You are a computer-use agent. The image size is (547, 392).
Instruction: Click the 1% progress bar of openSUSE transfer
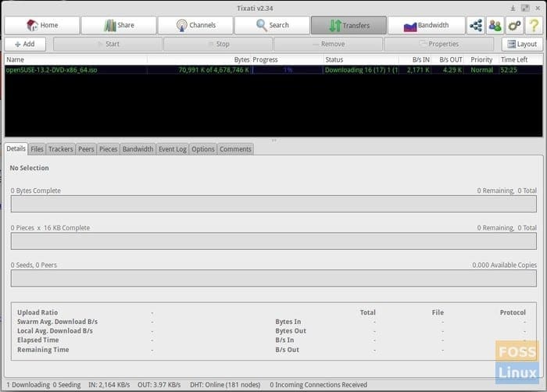coord(288,70)
